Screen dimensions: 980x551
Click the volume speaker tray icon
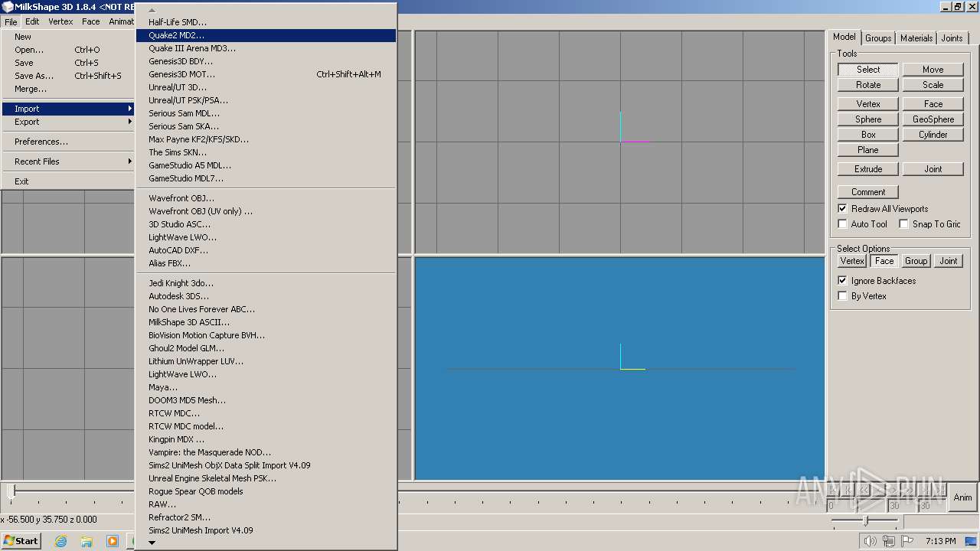click(x=870, y=541)
